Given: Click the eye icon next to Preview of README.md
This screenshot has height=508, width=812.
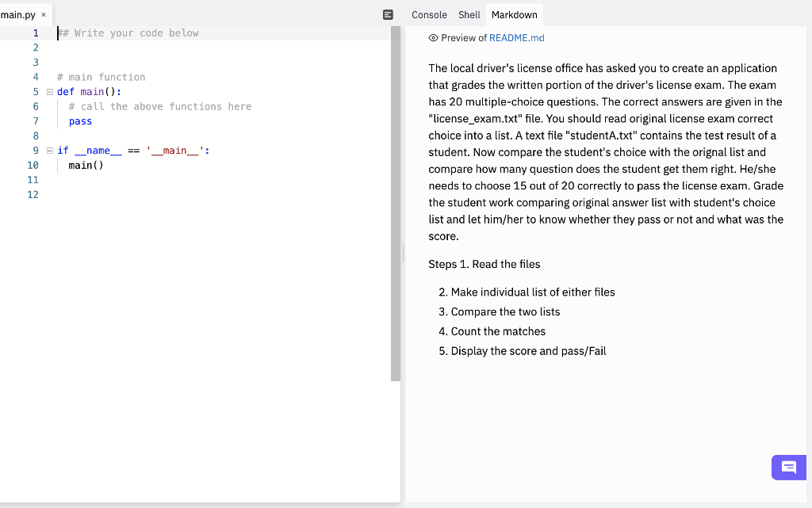Looking at the screenshot, I should tap(435, 37).
